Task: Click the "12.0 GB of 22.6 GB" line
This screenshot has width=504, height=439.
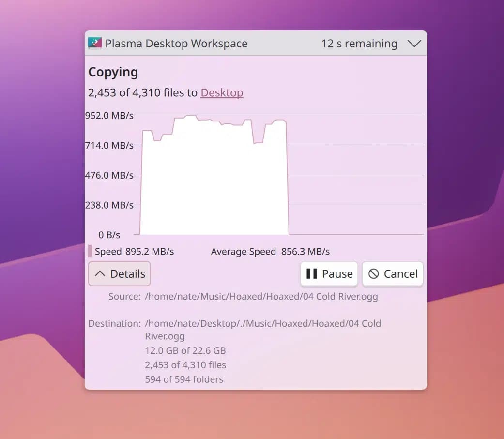Action: pyautogui.click(x=185, y=350)
